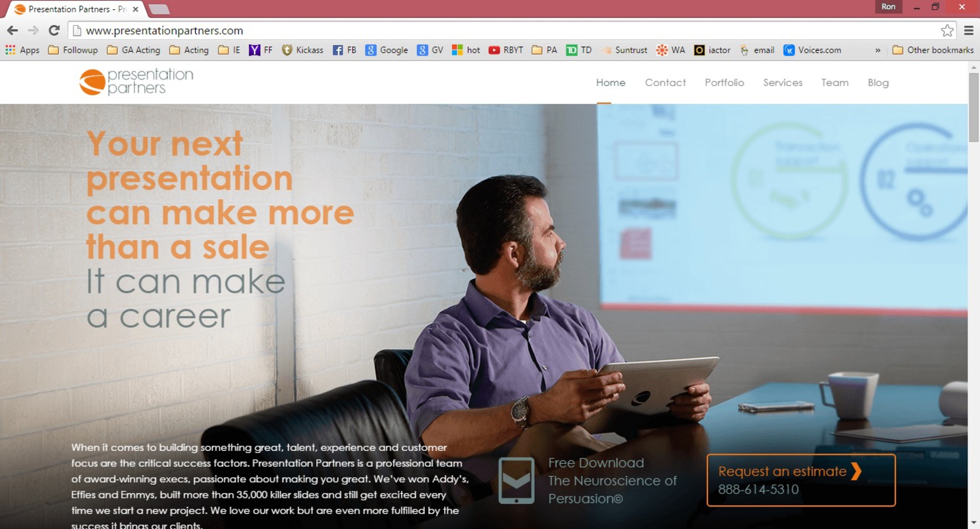Open the Other bookmarks folder
This screenshot has height=529, width=980.
(x=933, y=50)
